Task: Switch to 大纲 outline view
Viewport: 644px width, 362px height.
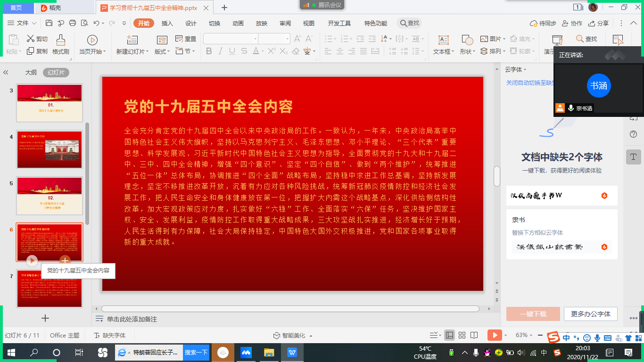Action: pos(31,73)
